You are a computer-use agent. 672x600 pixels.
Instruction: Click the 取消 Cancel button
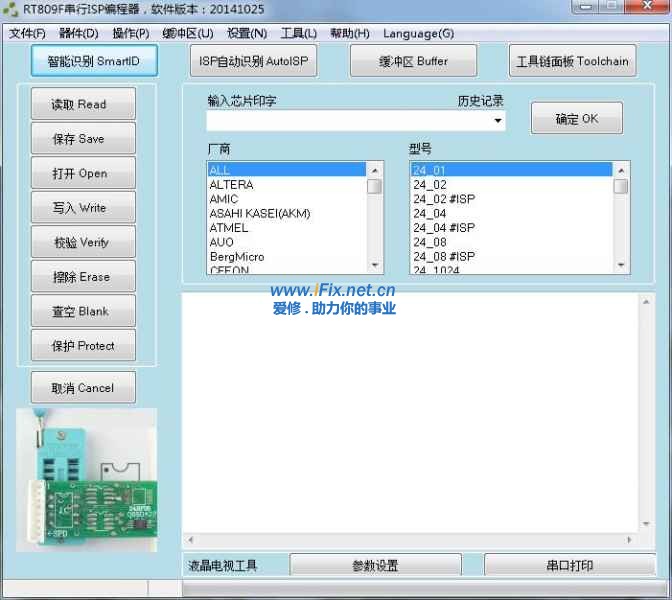[83, 387]
